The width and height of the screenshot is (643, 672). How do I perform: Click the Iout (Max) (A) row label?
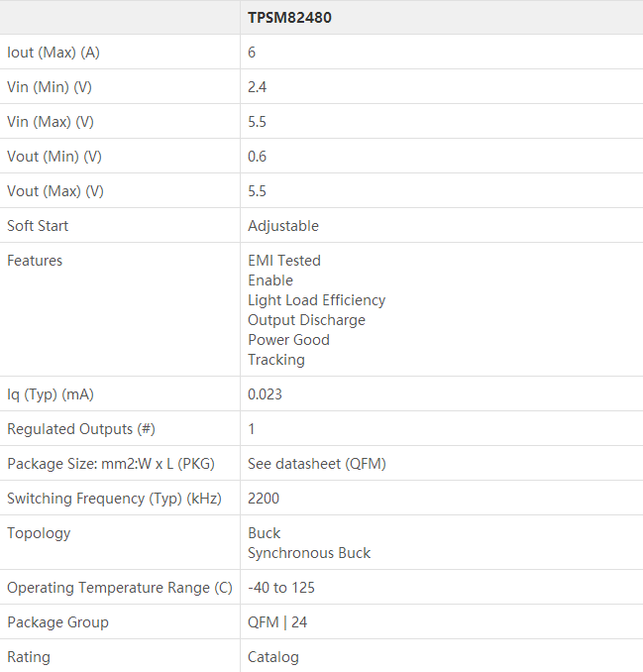53,53
